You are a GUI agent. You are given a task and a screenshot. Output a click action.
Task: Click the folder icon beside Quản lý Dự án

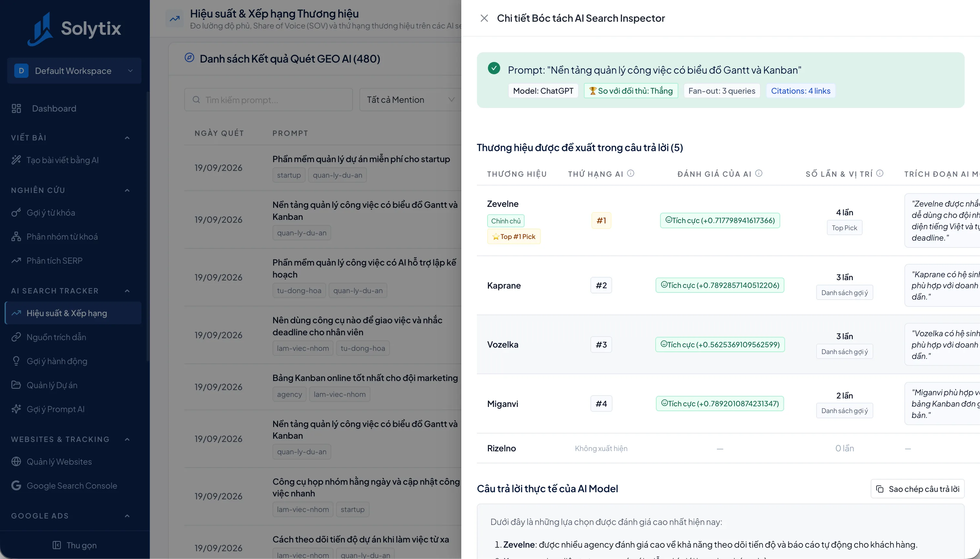(16, 385)
